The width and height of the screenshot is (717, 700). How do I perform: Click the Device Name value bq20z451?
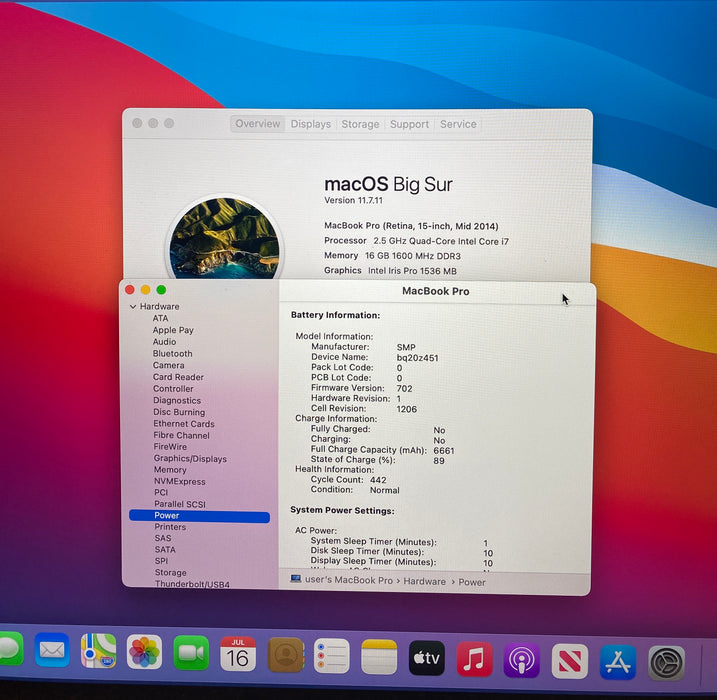[417, 358]
